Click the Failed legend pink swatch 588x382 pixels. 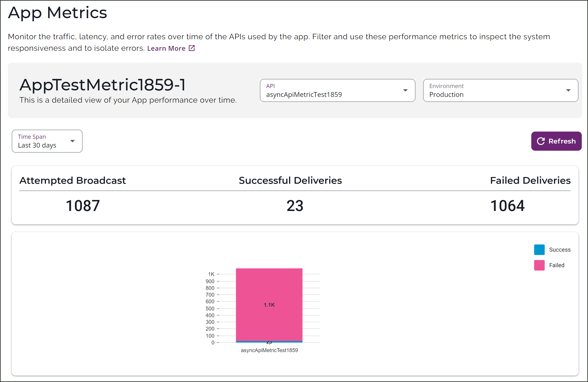(539, 265)
